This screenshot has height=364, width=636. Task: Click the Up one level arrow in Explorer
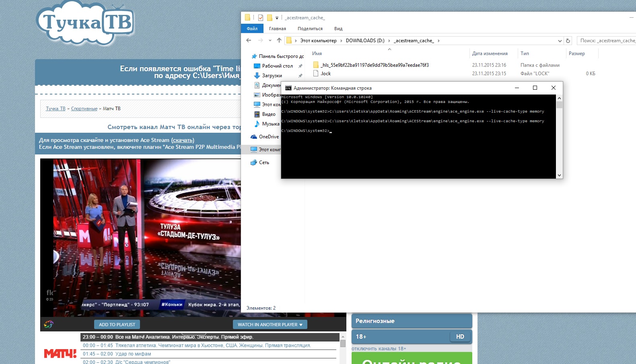[279, 40]
